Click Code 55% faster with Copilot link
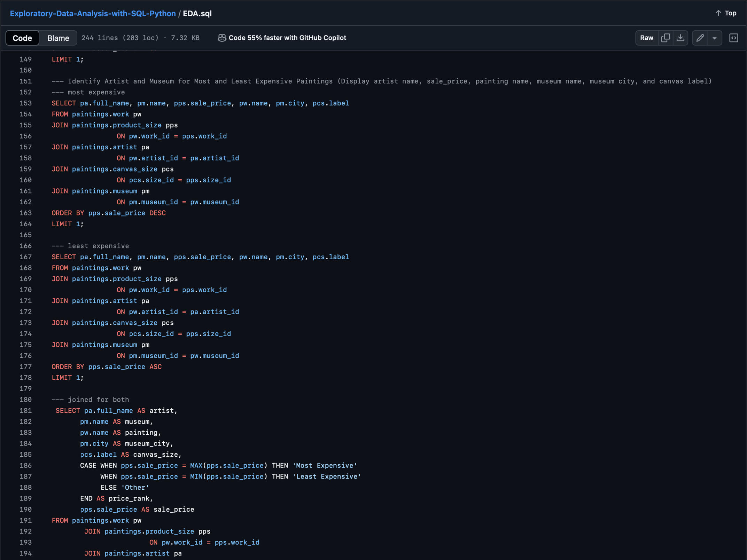747x560 pixels. 287,38
